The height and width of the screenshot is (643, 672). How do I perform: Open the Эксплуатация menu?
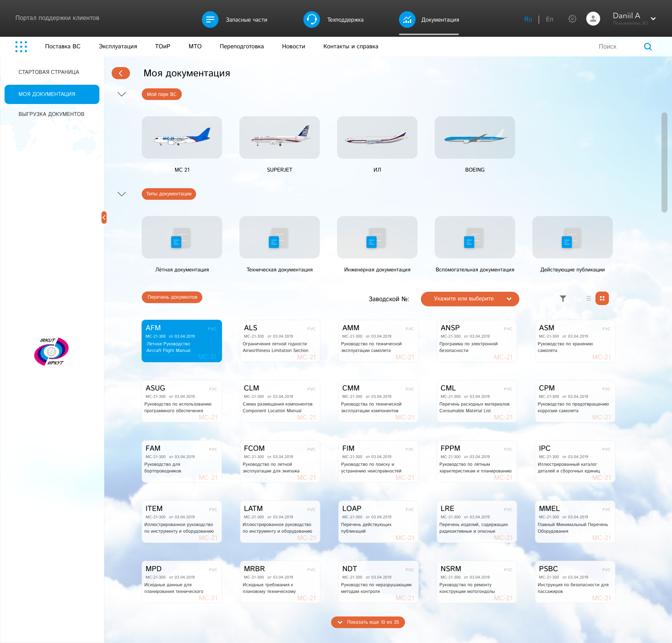tap(118, 47)
